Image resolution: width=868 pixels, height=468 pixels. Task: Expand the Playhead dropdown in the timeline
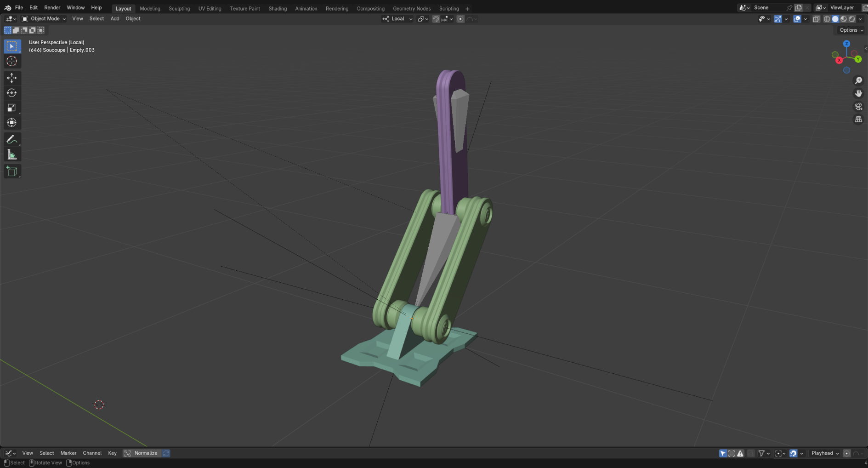pos(825,453)
